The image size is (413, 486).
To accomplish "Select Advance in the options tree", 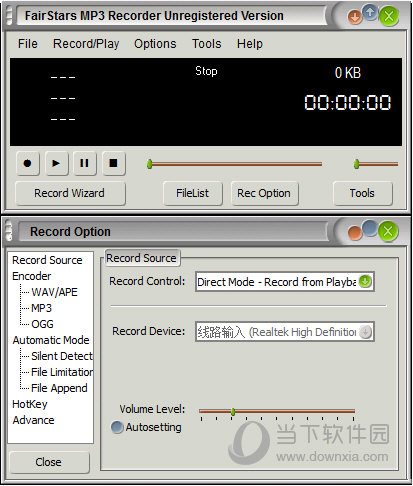I will (x=33, y=420).
